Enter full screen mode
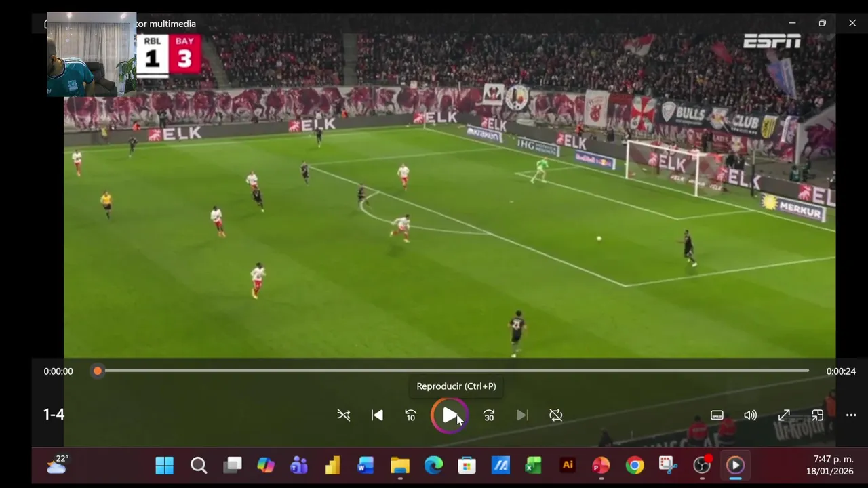The height and width of the screenshot is (488, 868). point(784,415)
